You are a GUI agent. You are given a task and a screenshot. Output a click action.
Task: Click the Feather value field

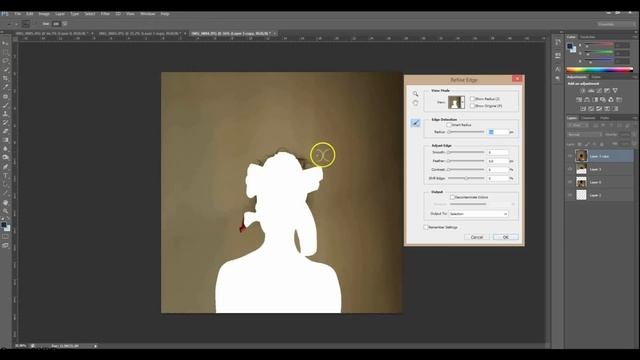tap(498, 161)
